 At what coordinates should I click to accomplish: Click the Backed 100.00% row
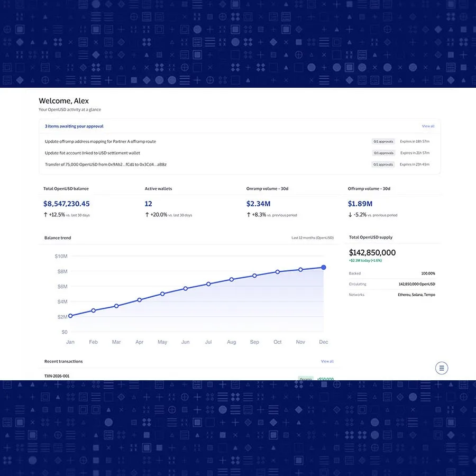coord(392,273)
